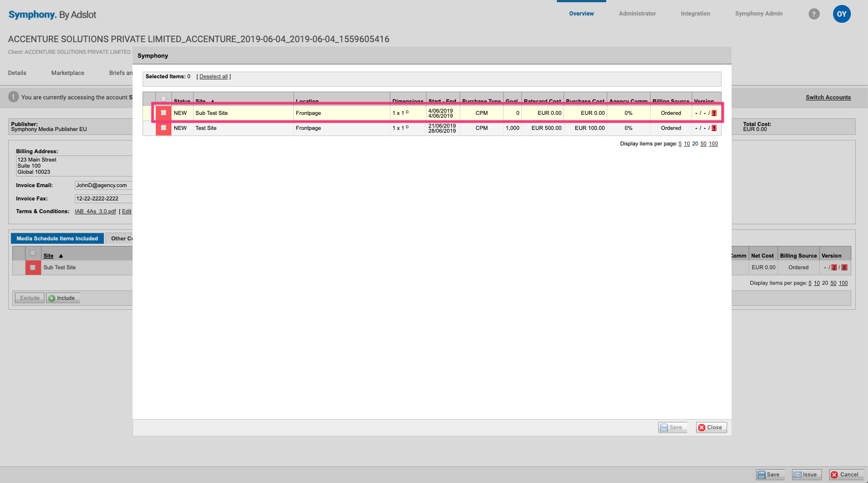Check Sub Test Site in background table
The height and width of the screenshot is (483, 868).
(33, 268)
